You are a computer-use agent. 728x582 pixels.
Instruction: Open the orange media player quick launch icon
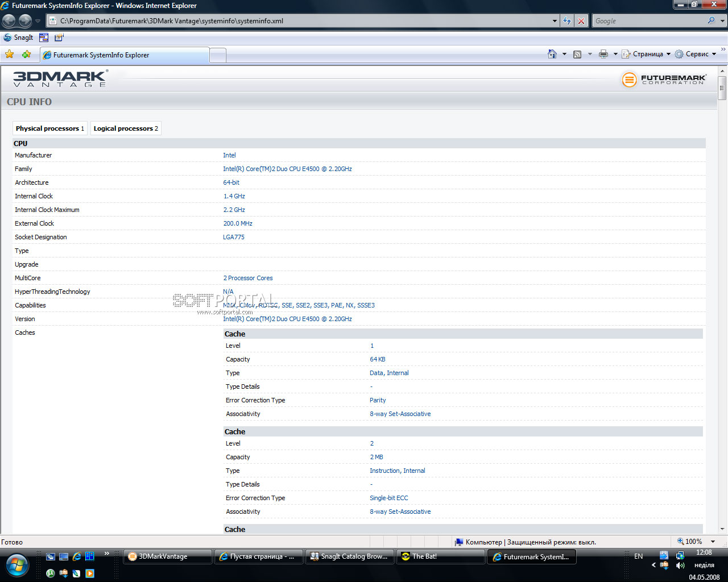point(90,573)
